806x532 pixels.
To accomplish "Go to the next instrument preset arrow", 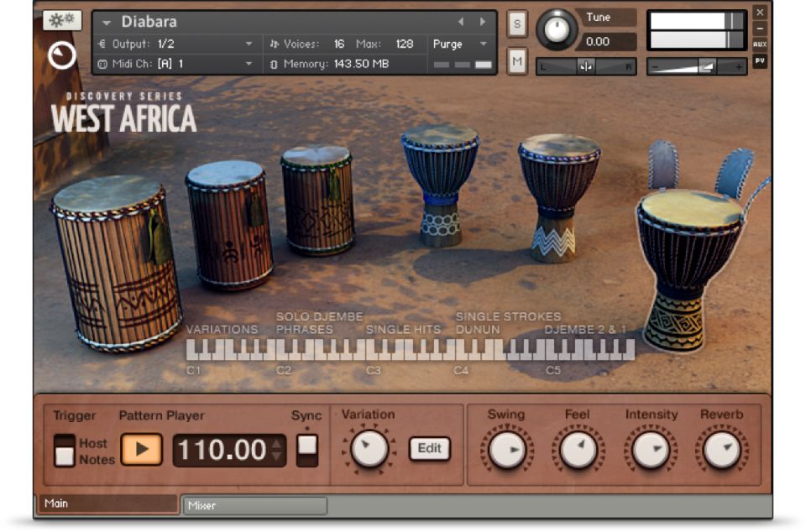I will (482, 22).
